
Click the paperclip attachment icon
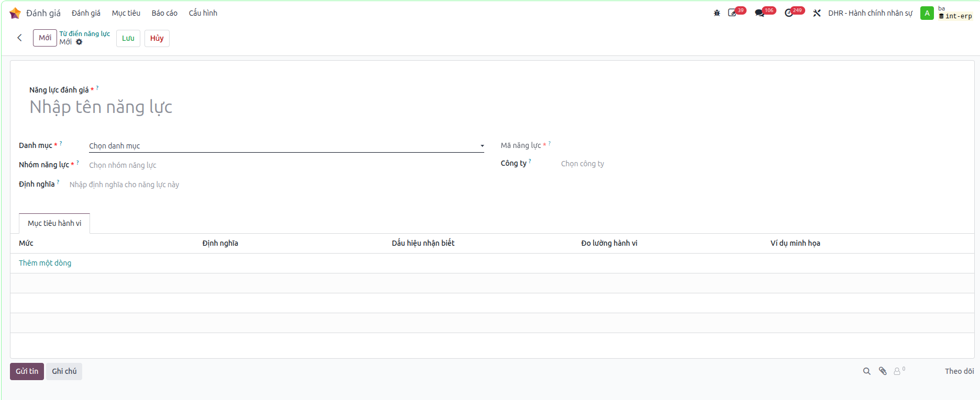coord(883,371)
